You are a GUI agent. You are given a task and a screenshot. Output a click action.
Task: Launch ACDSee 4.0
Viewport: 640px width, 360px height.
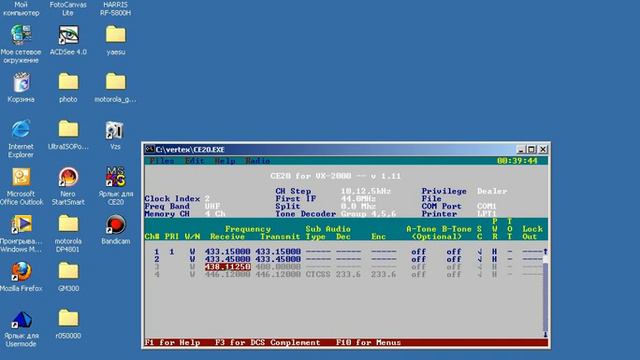68,40
